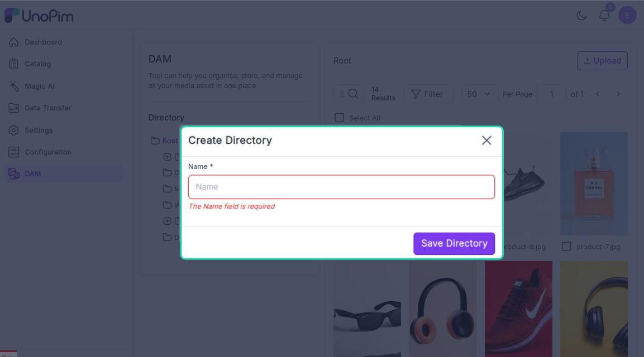Open user profile avatar E

point(627,16)
